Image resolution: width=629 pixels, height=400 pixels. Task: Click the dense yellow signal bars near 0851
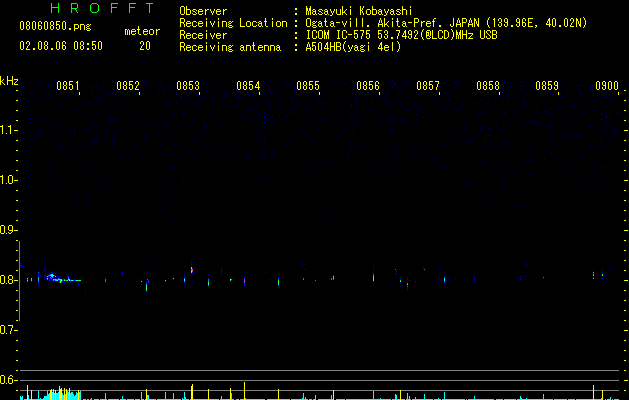62,394
